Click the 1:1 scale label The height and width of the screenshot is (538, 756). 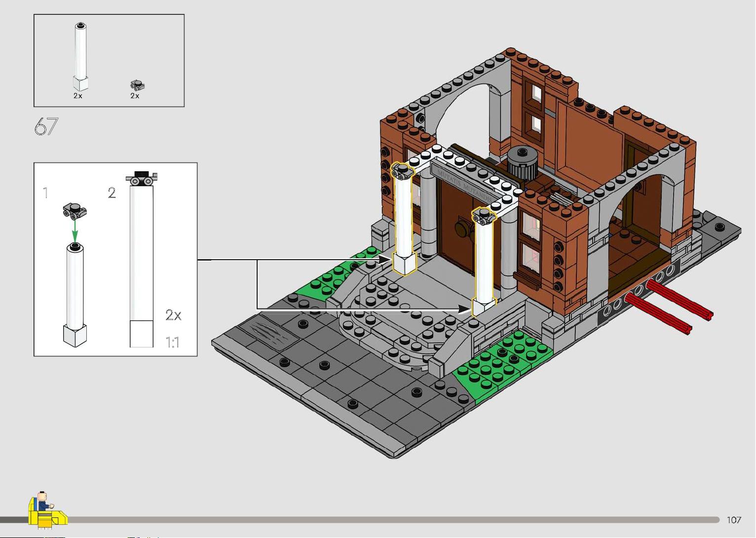(x=172, y=342)
